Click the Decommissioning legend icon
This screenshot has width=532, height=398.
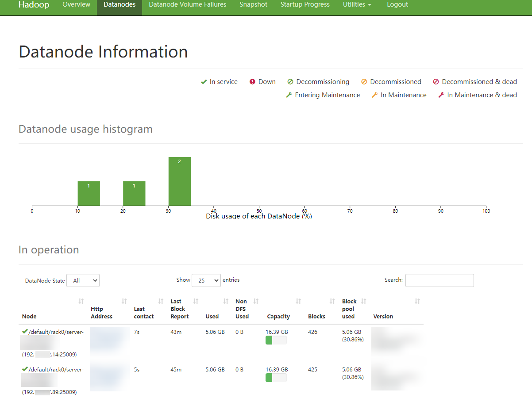pyautogui.click(x=290, y=82)
